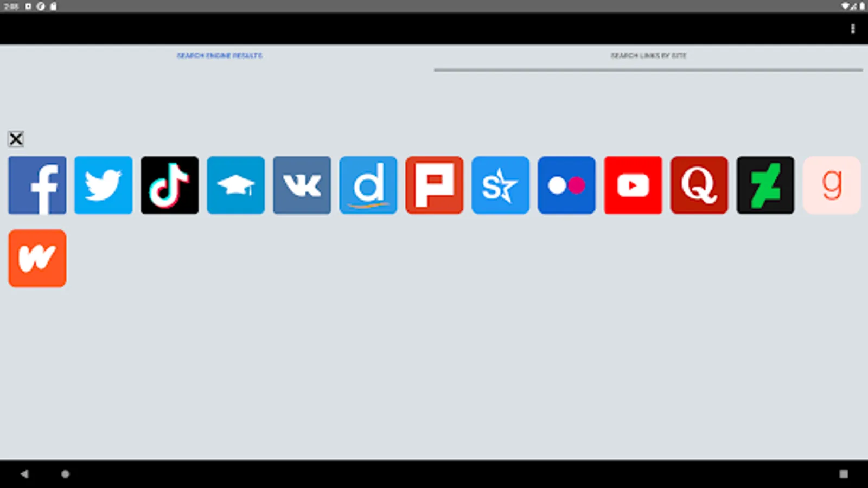This screenshot has height=488, width=868.
Task: Tap the Quora 'Q' icon
Action: point(699,185)
